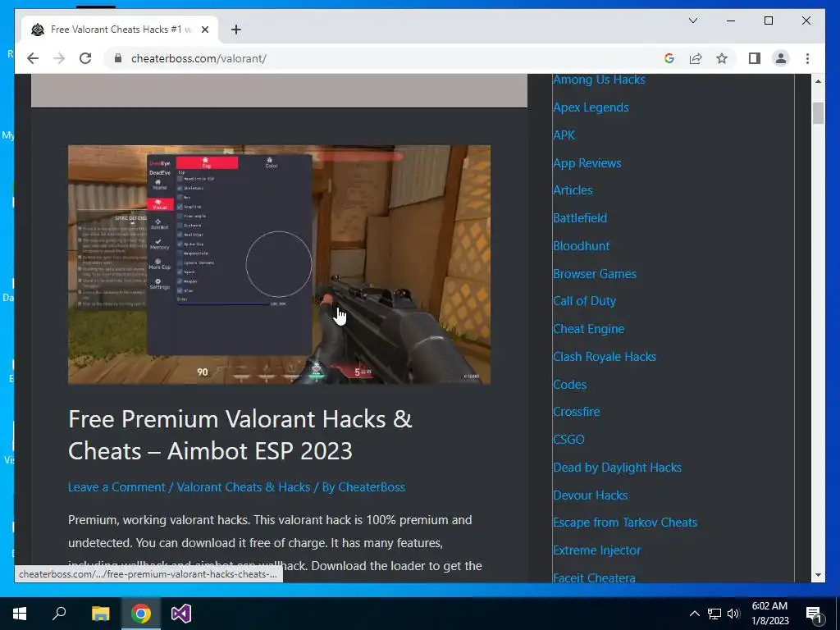Viewport: 840px width, 630px height.
Task: Open the Among Us Hacks category
Action: pos(599,80)
